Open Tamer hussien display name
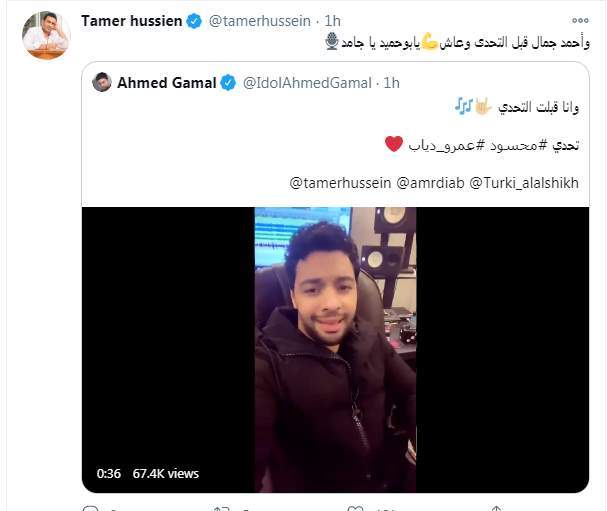The image size is (607, 511). pos(132,21)
